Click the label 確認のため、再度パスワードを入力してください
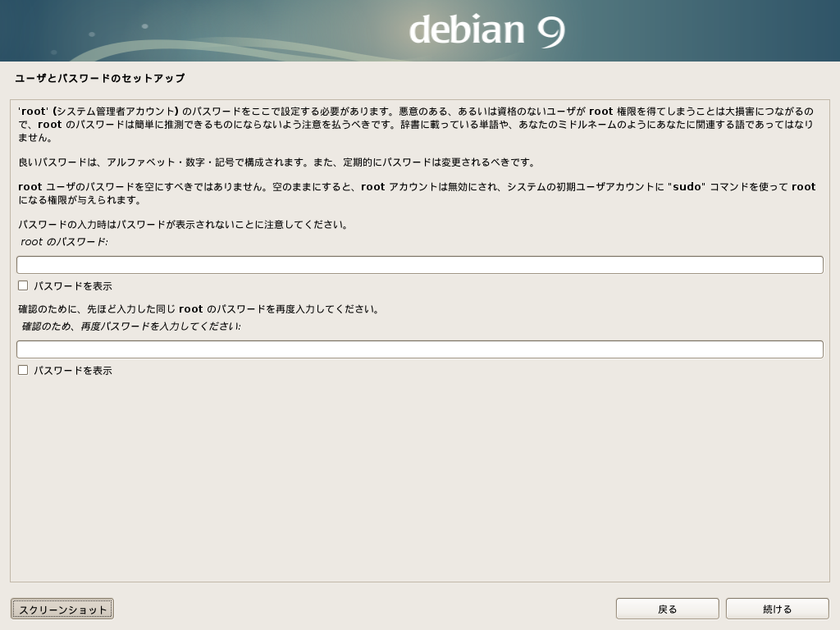 coord(131,326)
